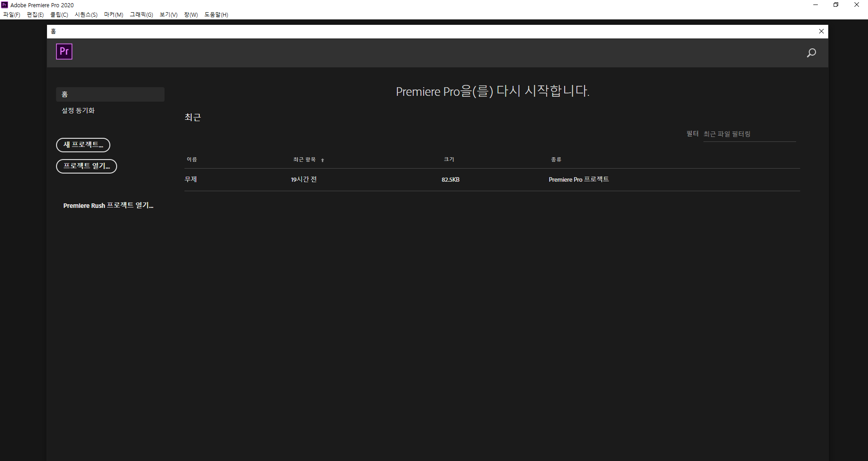The width and height of the screenshot is (868, 461).
Task: Sort by the 종류 column header
Action: [556, 160]
